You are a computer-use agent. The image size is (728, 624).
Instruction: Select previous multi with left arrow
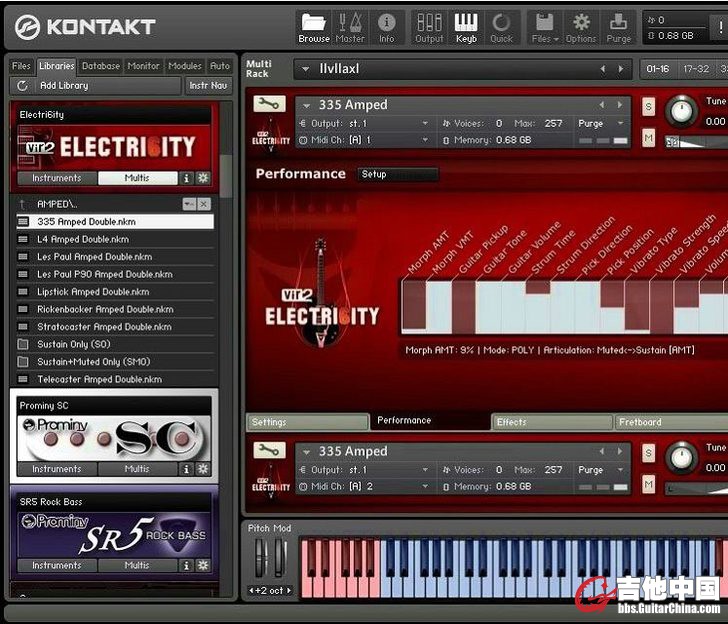(603, 69)
